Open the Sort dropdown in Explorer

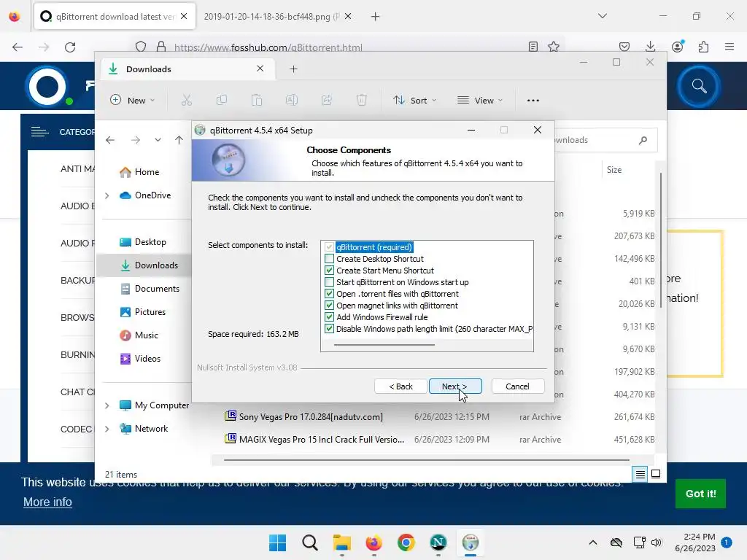(414, 101)
